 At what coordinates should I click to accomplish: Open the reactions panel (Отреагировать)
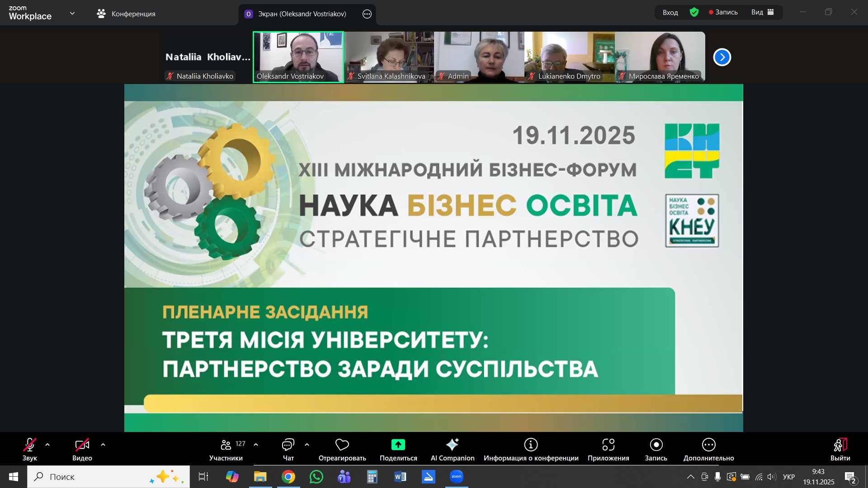[342, 449]
